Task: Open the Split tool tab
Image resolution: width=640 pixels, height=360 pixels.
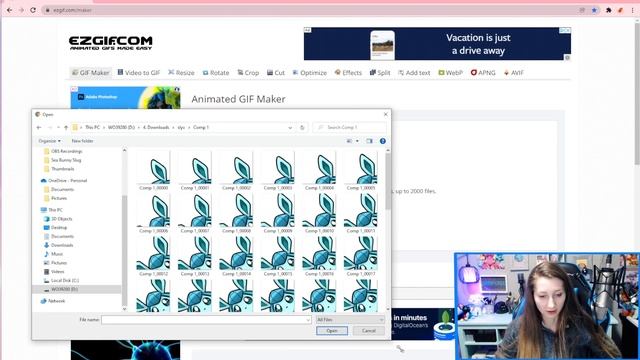Action: point(380,73)
